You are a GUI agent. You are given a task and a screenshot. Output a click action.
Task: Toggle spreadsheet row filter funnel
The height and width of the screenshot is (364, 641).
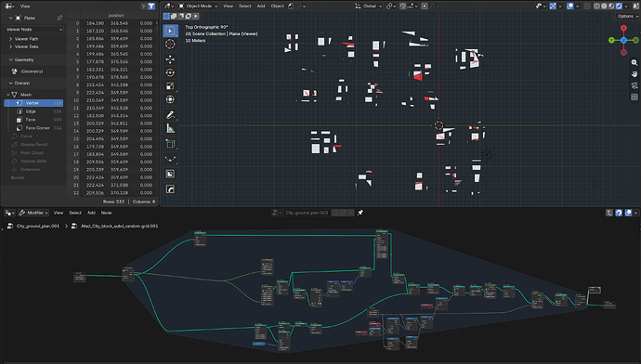[x=151, y=6]
